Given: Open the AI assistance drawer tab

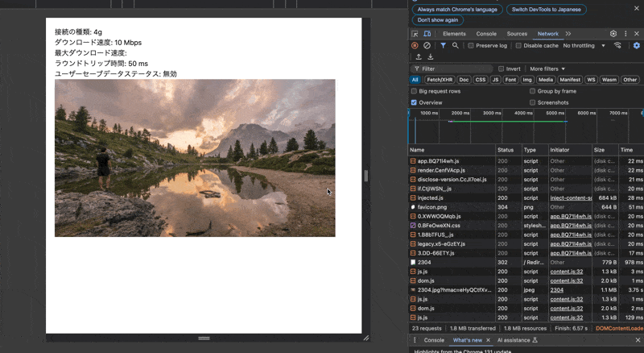Looking at the screenshot, I should (x=517, y=340).
